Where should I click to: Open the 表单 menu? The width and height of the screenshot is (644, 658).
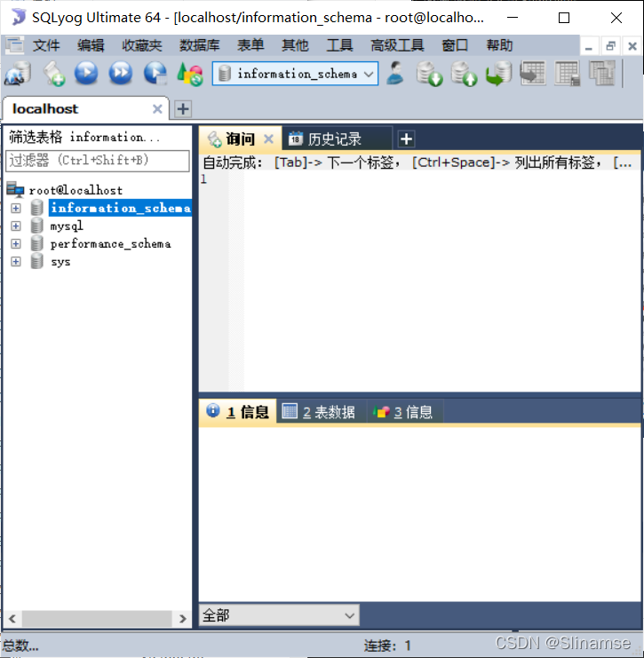pos(250,45)
